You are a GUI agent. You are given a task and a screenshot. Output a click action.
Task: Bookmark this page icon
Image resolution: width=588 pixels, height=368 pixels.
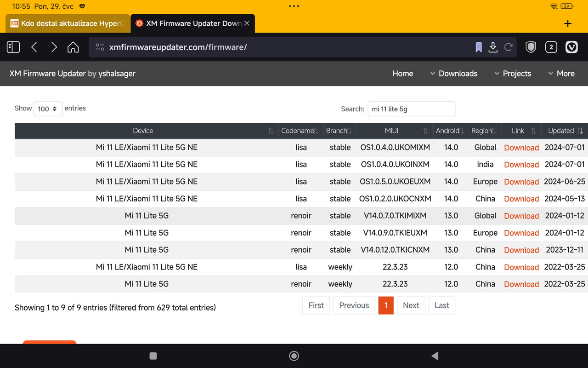coord(479,47)
